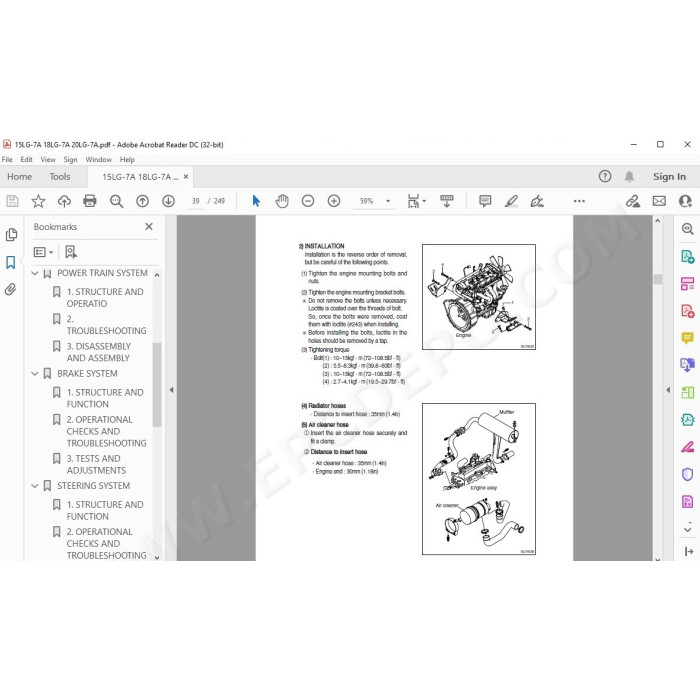Open Power Train 2. TROUBLESHOOTING bookmark
Image resolution: width=700 pixels, height=700 pixels.
click(x=106, y=325)
